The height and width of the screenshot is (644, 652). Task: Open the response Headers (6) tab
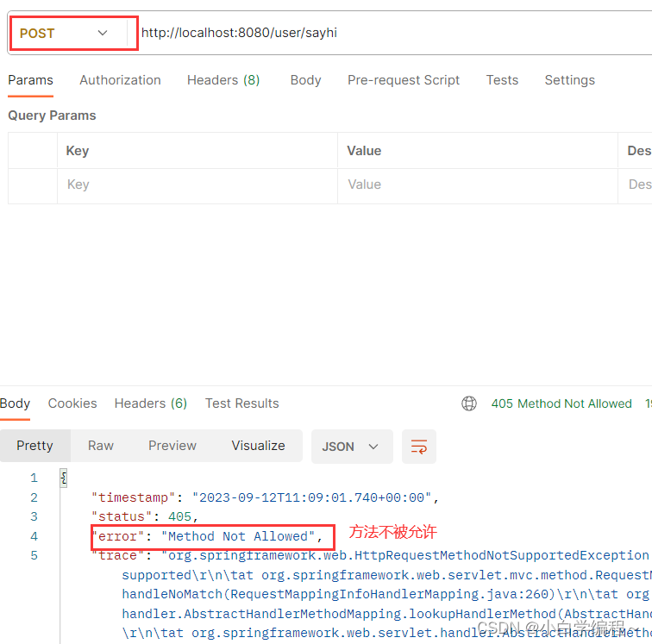(x=151, y=403)
